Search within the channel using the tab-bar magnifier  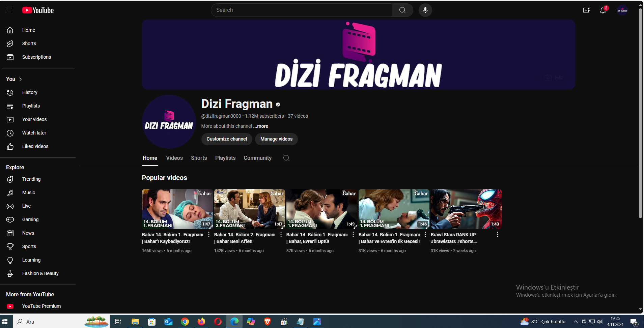coord(286,158)
